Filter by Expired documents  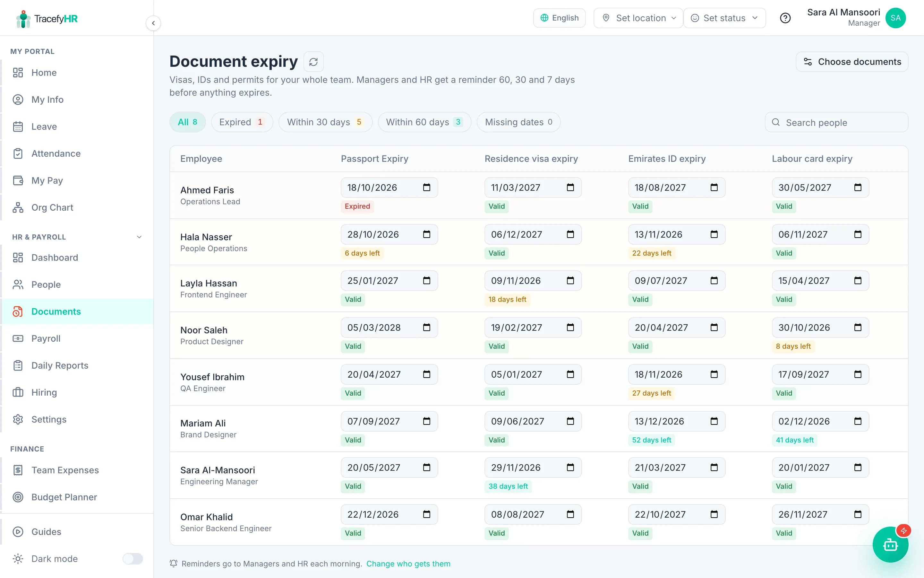click(242, 122)
